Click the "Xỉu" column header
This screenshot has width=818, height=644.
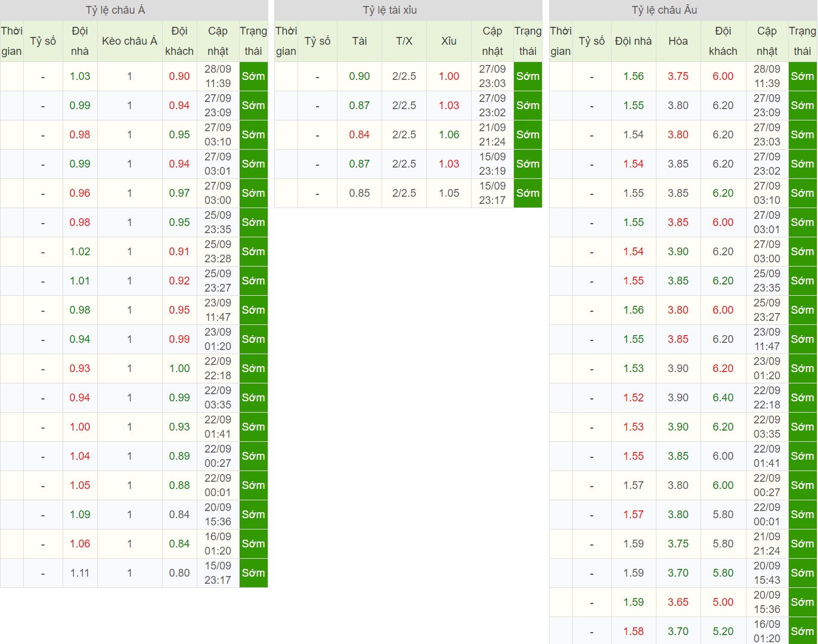click(x=449, y=41)
